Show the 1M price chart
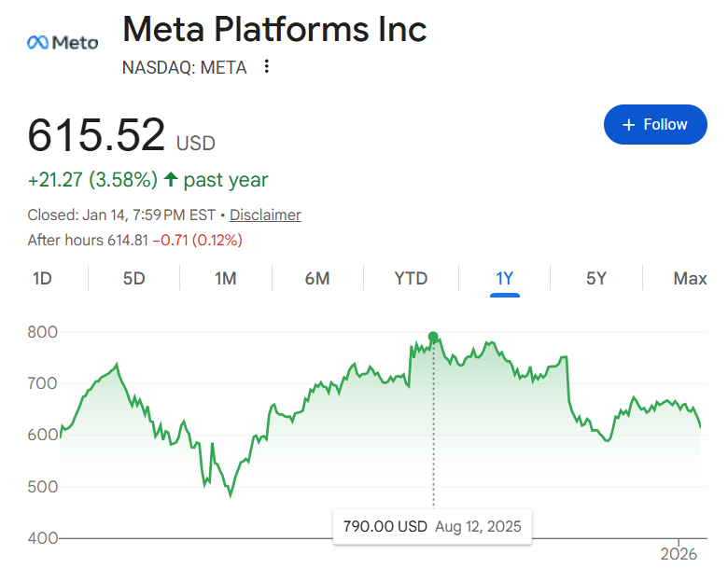This screenshot has width=728, height=582. 225,278
